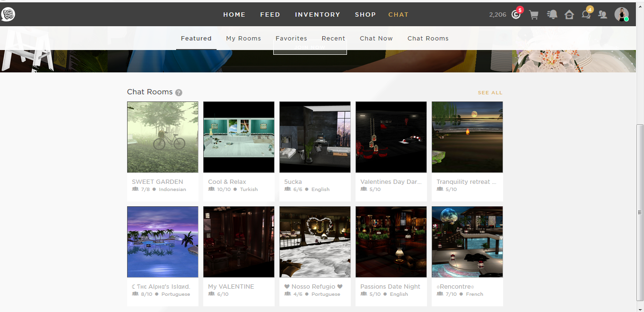Open the INVENTORY section
The image size is (644, 312).
tap(317, 14)
